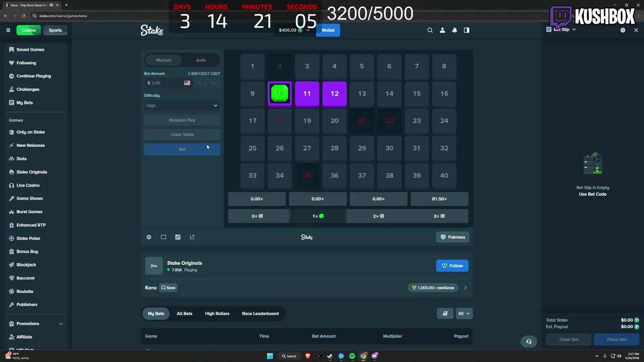Viewport: 644px width, 362px height.
Task: Open Discord icon on the taskbar
Action: 374,356
